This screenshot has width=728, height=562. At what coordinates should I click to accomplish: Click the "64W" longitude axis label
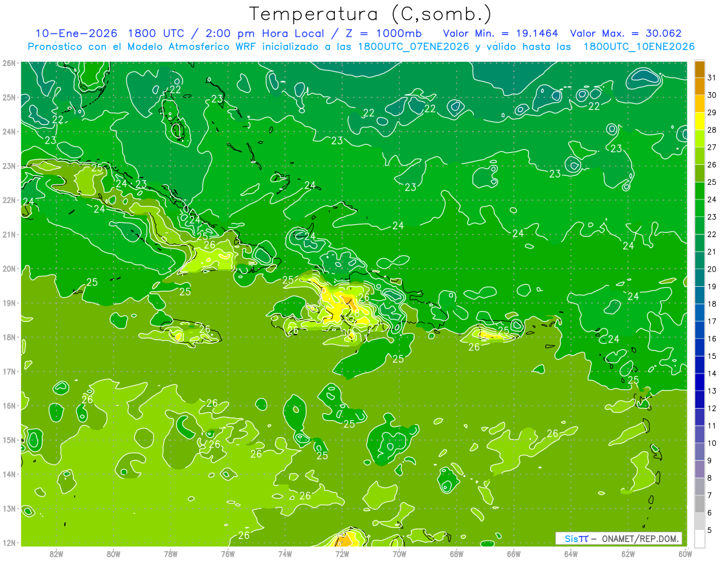coord(571,553)
